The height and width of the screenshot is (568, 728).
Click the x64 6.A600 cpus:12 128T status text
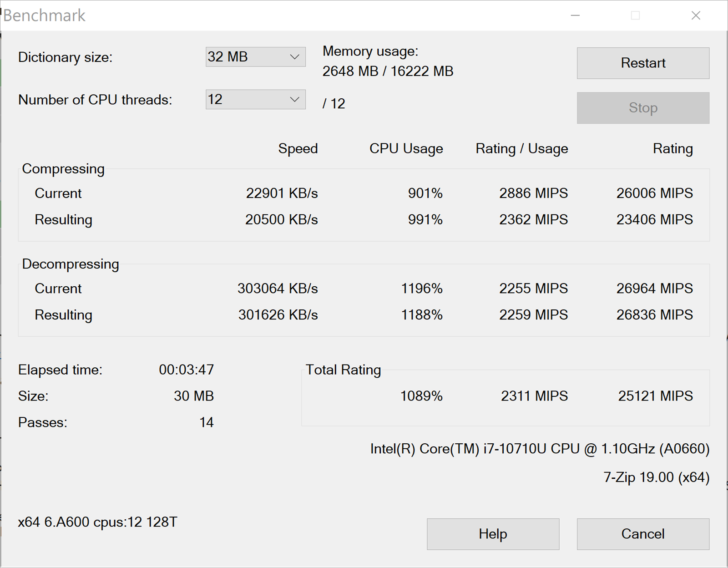(x=97, y=522)
